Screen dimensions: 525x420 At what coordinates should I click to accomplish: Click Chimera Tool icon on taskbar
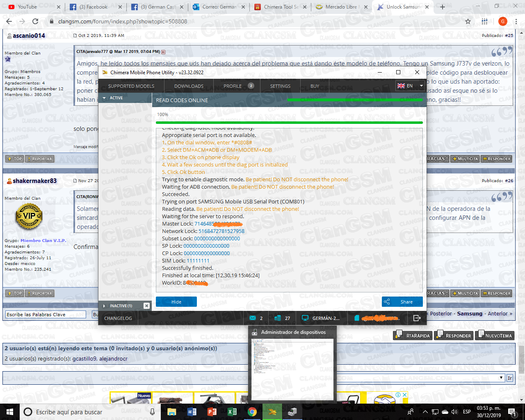point(272,412)
